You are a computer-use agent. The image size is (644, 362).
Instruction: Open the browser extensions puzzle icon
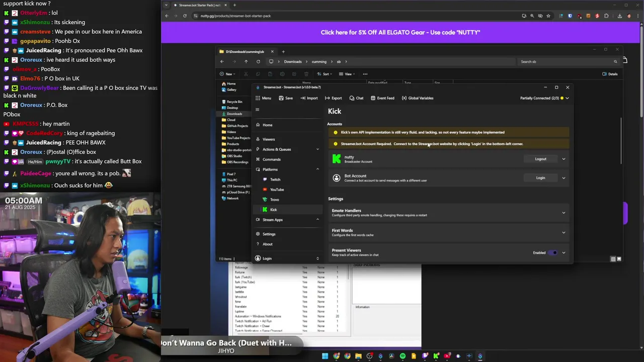point(606,16)
